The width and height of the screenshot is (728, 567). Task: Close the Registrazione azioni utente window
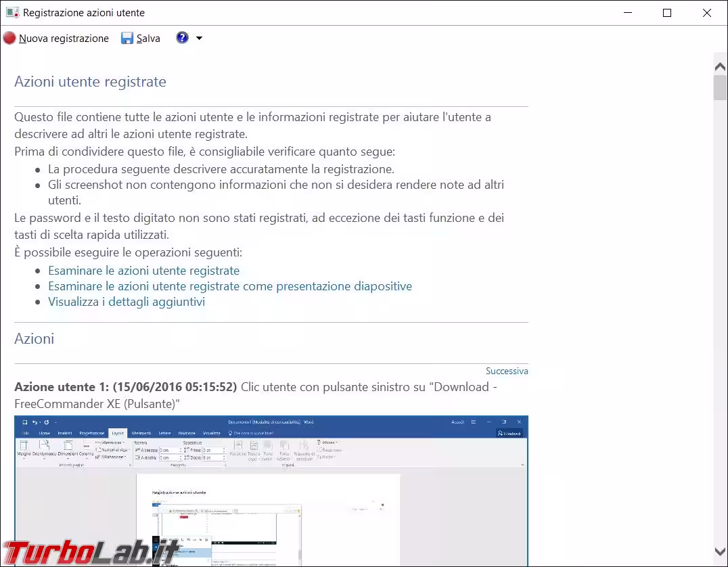tap(707, 13)
